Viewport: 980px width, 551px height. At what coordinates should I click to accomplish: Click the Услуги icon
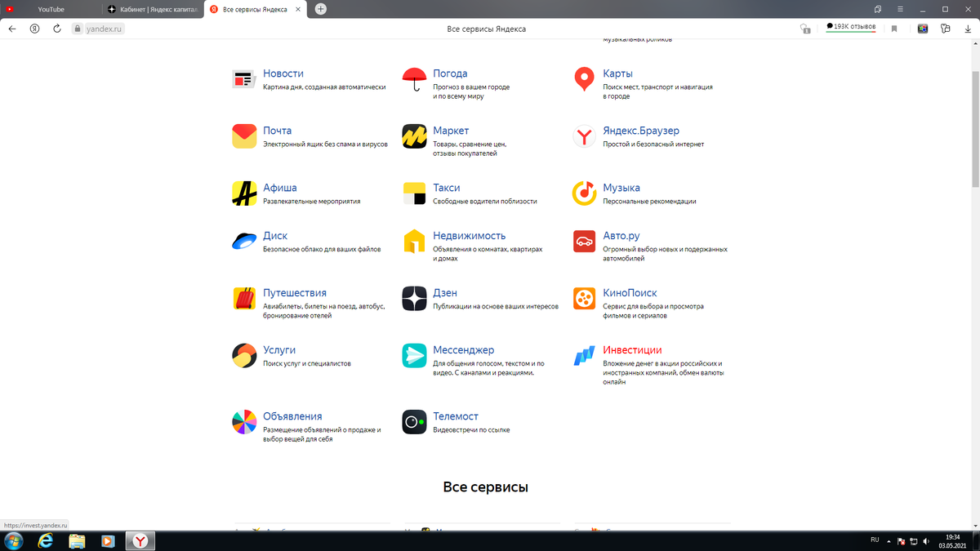[x=244, y=356]
